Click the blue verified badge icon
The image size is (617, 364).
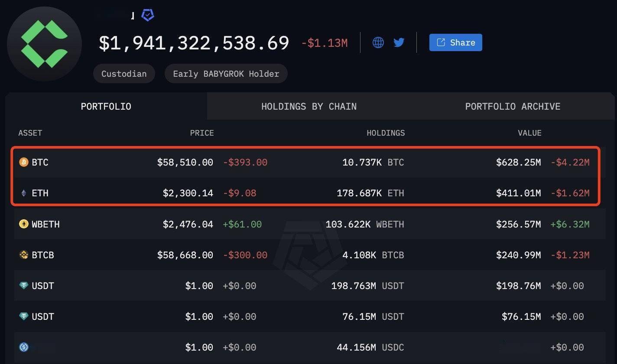click(x=148, y=16)
